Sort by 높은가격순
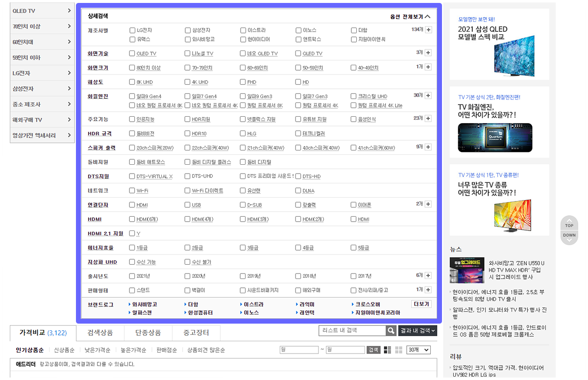This screenshot has width=588, height=380. click(133, 351)
